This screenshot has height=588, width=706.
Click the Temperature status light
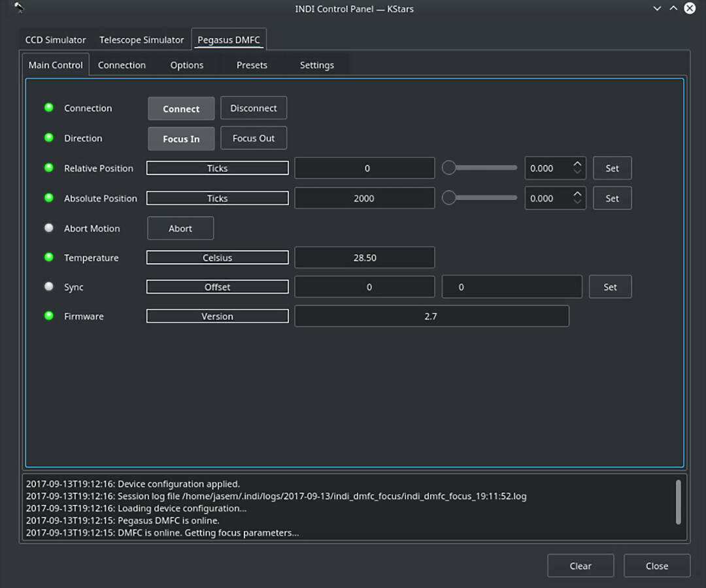click(49, 257)
